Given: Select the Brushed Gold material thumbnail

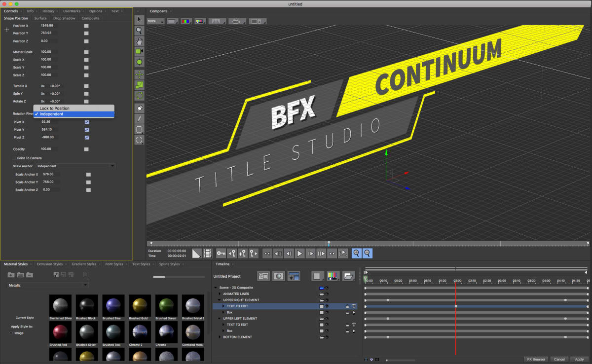Looking at the screenshot, I should coord(140,306).
